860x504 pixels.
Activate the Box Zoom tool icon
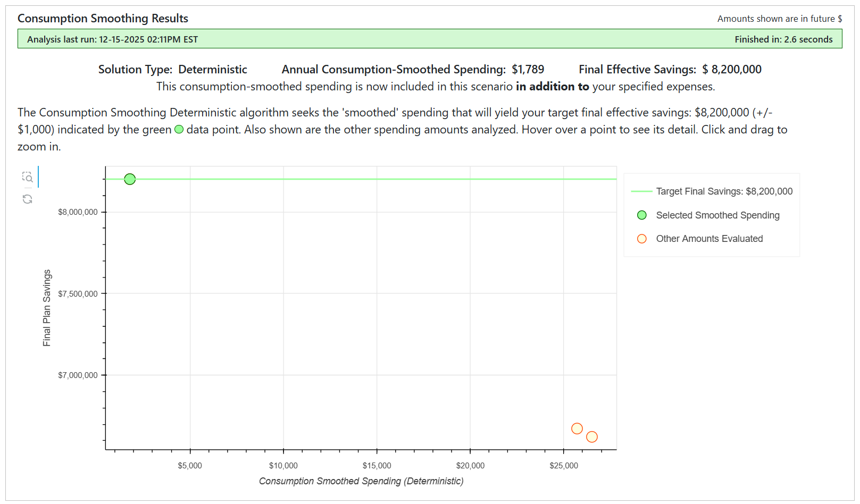(x=28, y=177)
